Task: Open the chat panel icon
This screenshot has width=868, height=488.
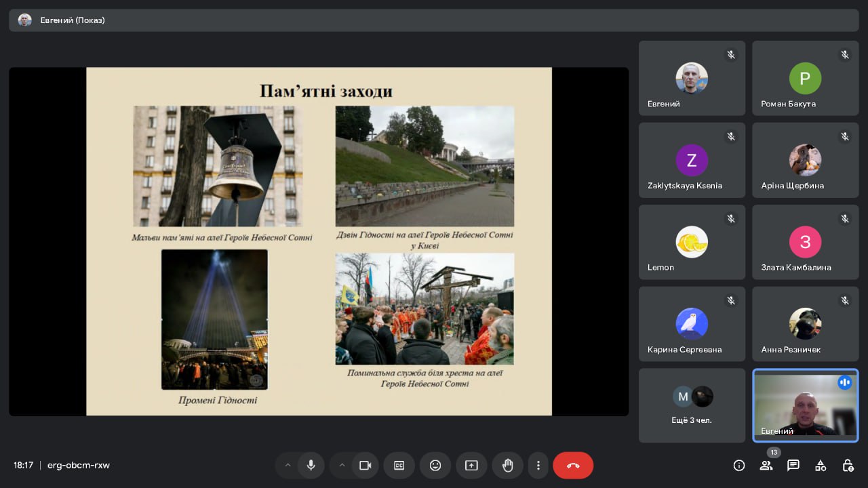Action: (x=793, y=466)
